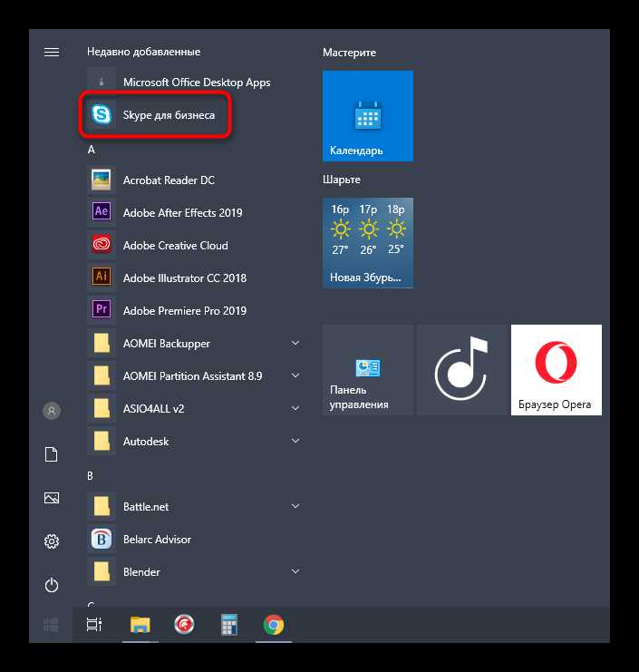Click the AOMEI Partition Assistant folder icon

point(102,375)
